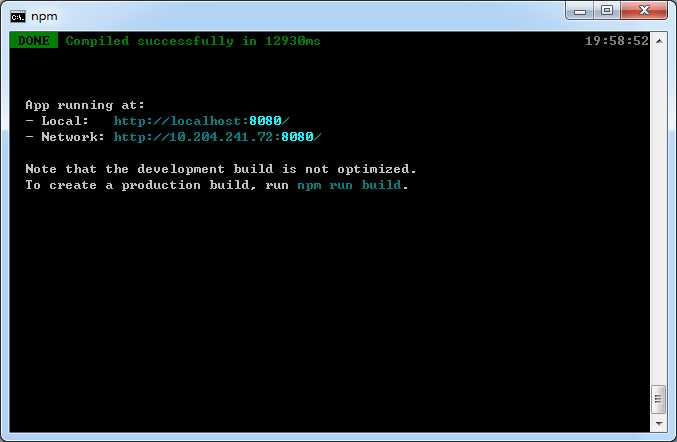The height and width of the screenshot is (442, 677).
Task: Click the scrollbar up arrow
Action: (x=659, y=41)
